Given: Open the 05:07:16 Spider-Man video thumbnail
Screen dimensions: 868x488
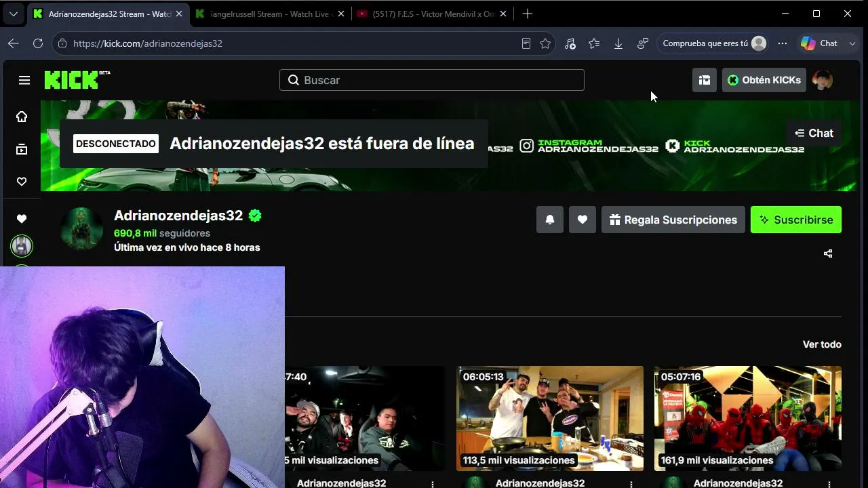Looking at the screenshot, I should tap(748, 418).
